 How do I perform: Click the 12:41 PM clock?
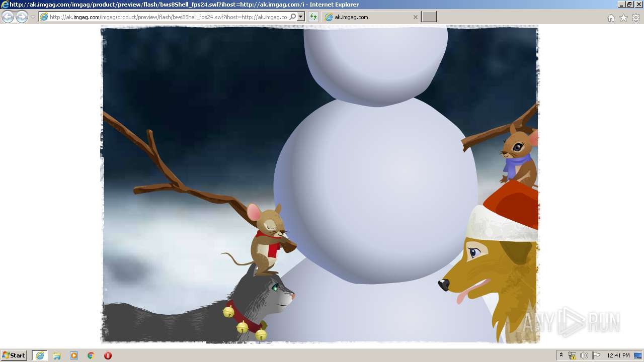(x=618, y=355)
